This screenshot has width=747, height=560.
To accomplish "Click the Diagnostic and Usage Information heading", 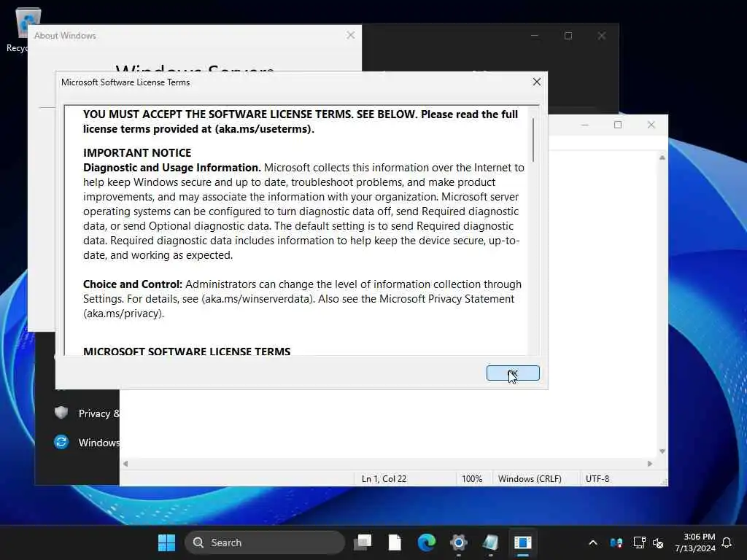I will pyautogui.click(x=172, y=168).
